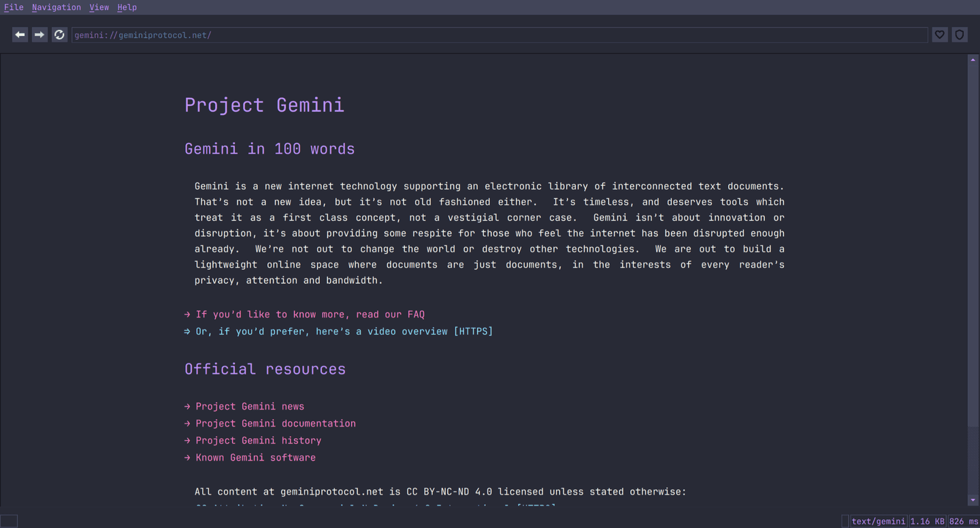Follow the 'read our FAQ' link
Viewport: 980px width, 528px height.
(x=310, y=314)
